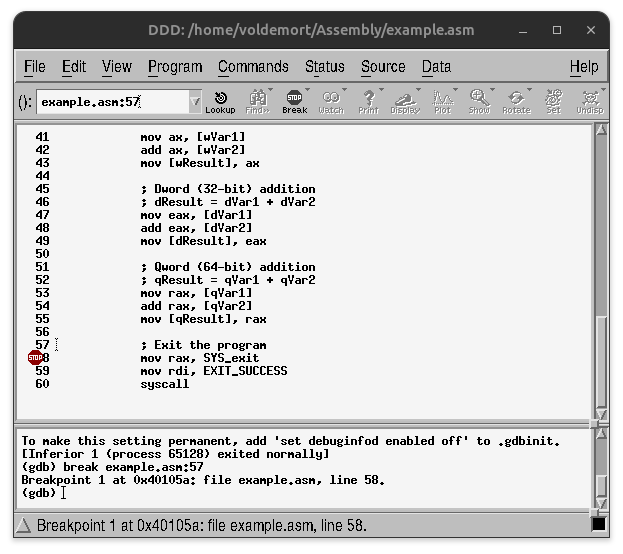This screenshot has height=554, width=623.
Task: Open the View menu
Action: coord(116,66)
